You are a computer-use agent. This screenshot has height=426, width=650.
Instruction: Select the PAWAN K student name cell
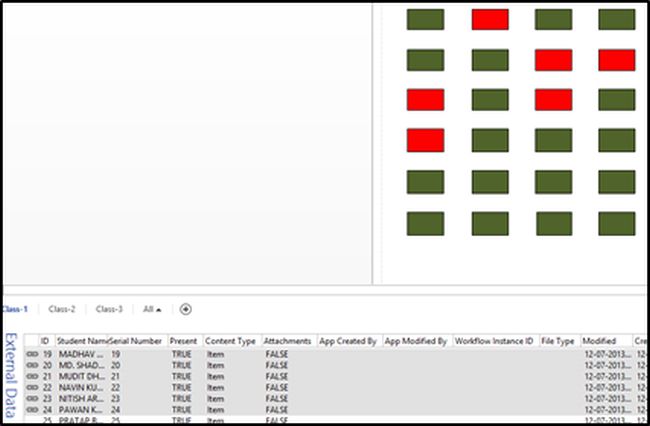coord(81,410)
